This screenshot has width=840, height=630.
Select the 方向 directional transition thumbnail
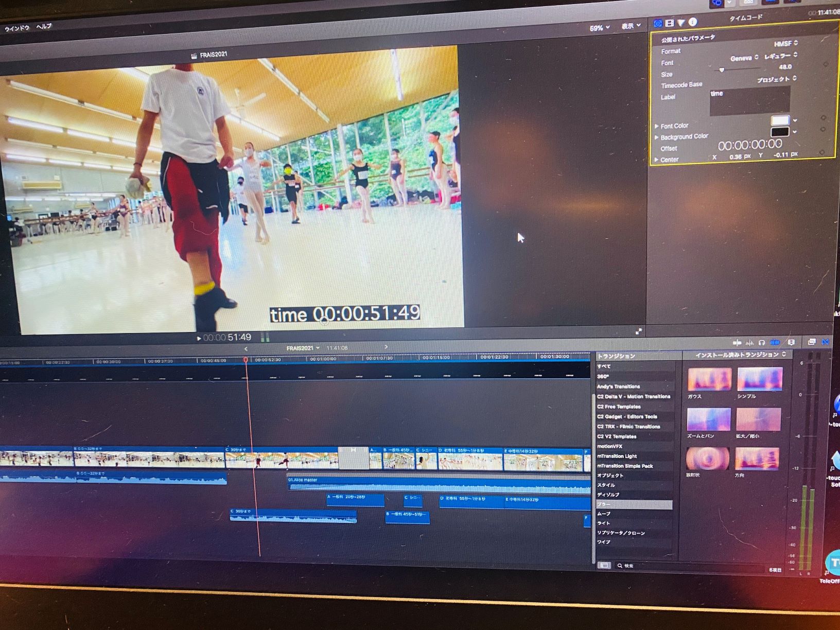(x=757, y=459)
